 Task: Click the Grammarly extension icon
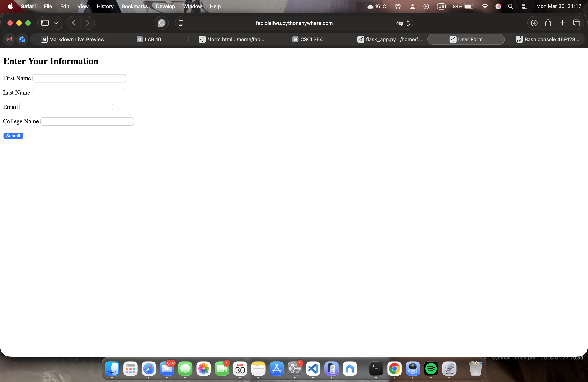(x=162, y=23)
